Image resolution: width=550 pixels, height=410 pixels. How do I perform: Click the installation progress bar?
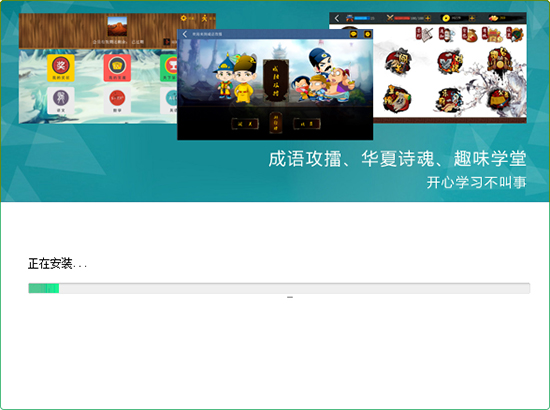[279, 288]
